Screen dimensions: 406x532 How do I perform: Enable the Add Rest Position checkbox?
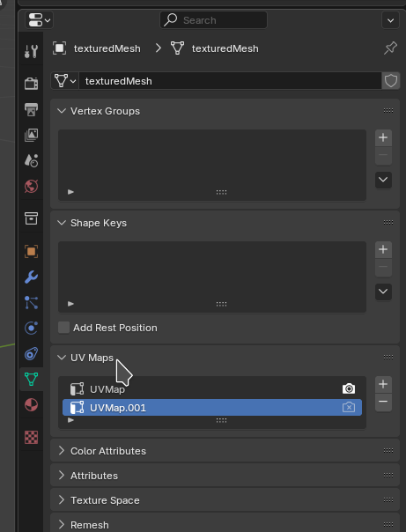[63, 328]
